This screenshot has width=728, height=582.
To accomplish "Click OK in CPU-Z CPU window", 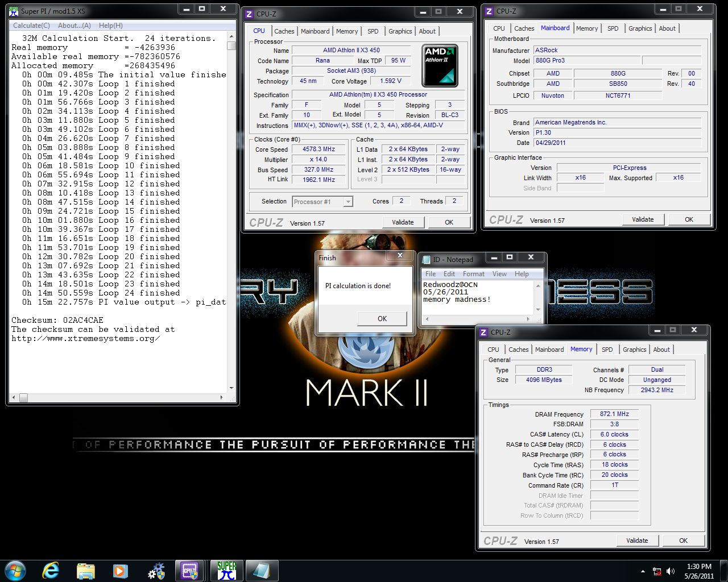I will (449, 222).
